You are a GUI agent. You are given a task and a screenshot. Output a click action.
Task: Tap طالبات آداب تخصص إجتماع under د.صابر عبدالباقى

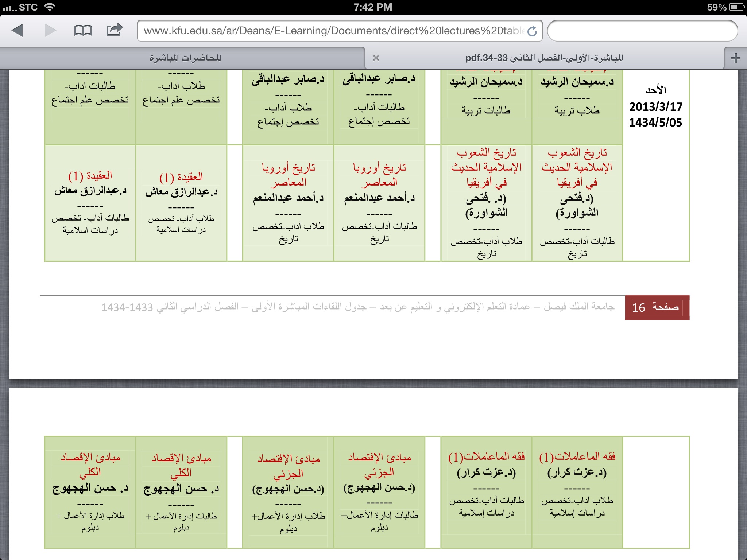tap(379, 114)
